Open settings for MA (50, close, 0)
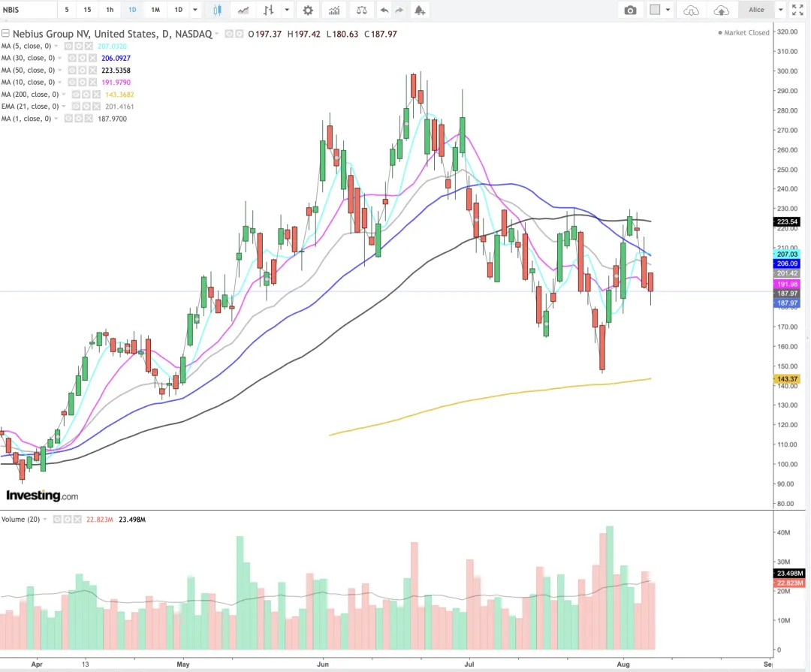 tap(84, 71)
